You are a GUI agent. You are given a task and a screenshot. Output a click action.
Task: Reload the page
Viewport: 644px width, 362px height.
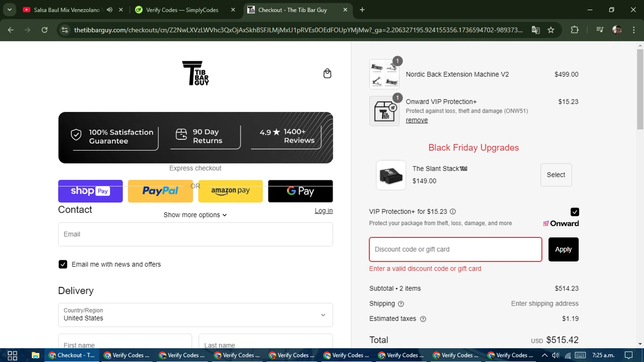(x=45, y=30)
